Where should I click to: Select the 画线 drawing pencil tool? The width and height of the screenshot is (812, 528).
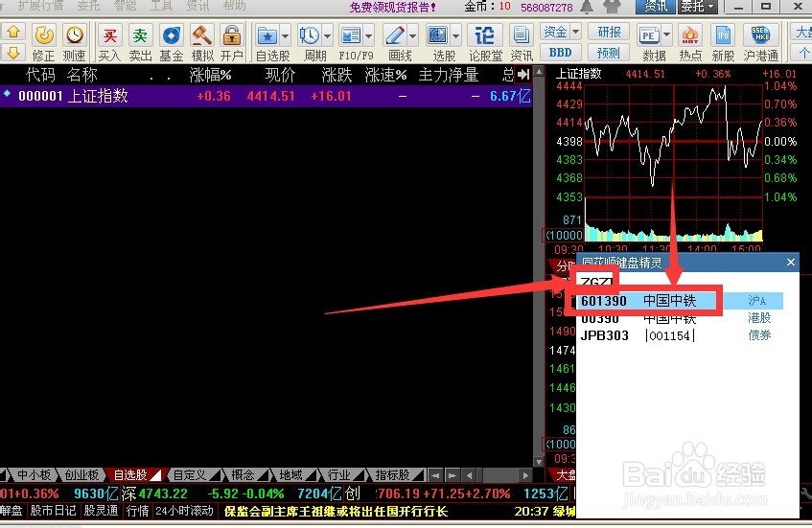[x=395, y=36]
